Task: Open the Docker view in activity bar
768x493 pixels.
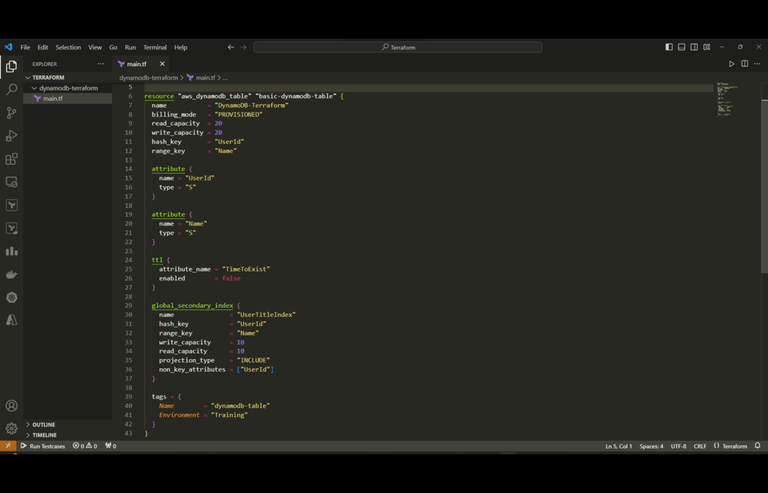Action: 12,274
